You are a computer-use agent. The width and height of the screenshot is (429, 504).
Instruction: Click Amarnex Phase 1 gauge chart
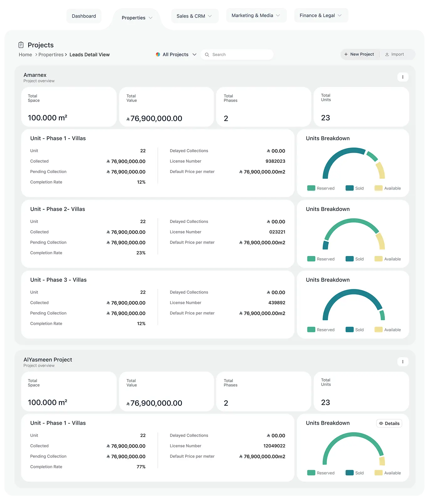[x=354, y=163]
